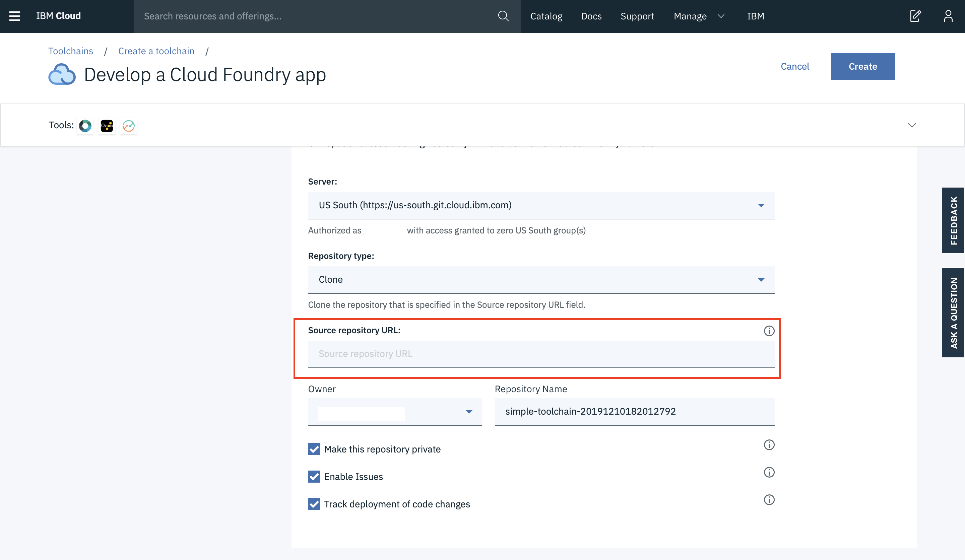Image resolution: width=965 pixels, height=560 pixels.
Task: Click the Create button
Action: 862,66
